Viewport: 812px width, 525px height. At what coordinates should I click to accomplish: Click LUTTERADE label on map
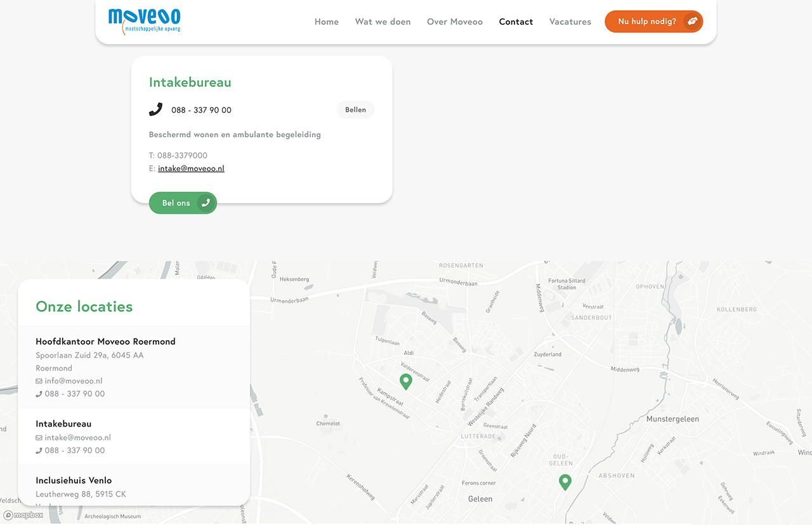(478, 436)
